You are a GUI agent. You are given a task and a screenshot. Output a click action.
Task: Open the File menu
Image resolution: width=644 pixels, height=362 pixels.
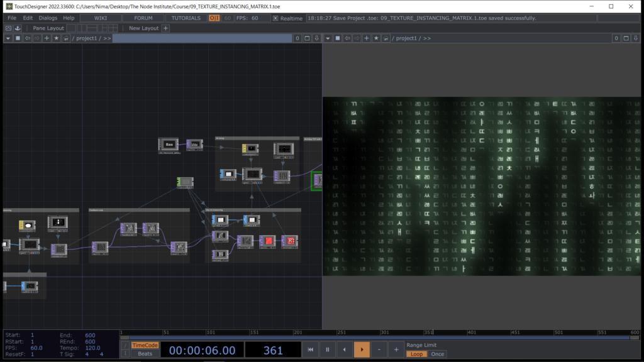pos(12,18)
